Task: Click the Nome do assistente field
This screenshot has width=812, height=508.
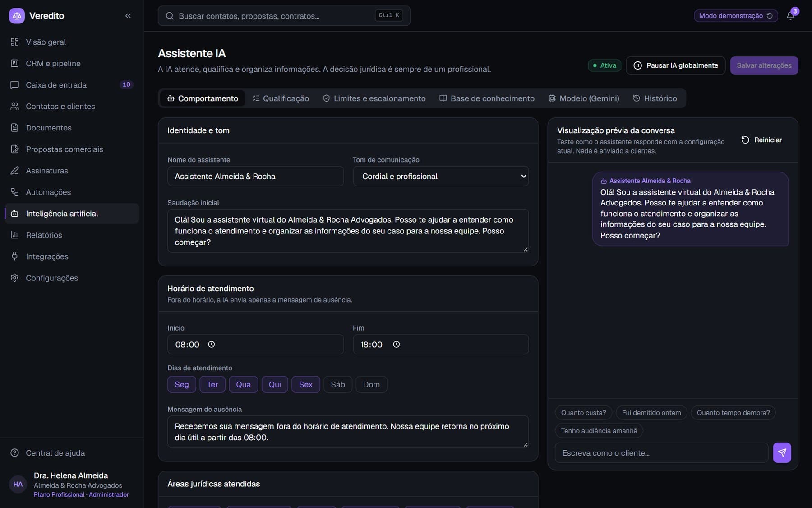Action: coord(255,176)
